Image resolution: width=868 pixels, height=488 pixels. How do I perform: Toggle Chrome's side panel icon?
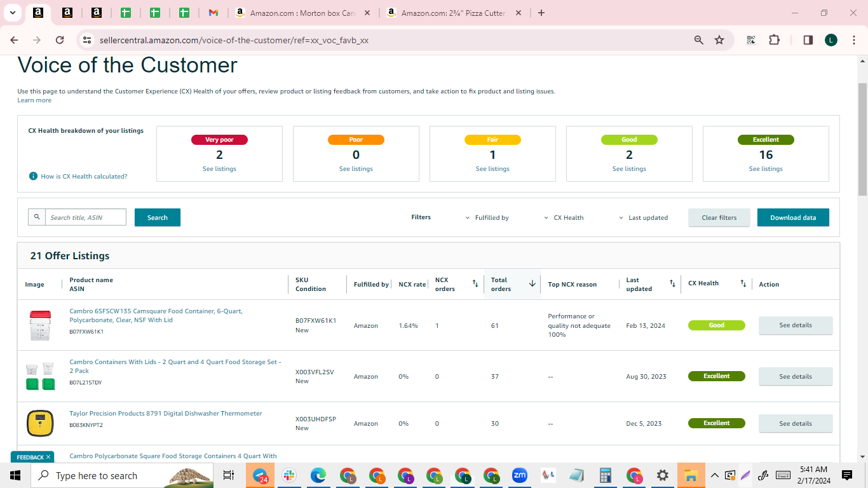click(x=808, y=40)
